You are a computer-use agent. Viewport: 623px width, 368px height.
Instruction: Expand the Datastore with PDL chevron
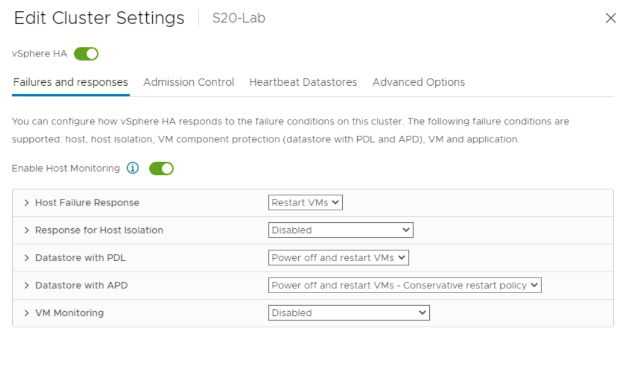pos(26,258)
